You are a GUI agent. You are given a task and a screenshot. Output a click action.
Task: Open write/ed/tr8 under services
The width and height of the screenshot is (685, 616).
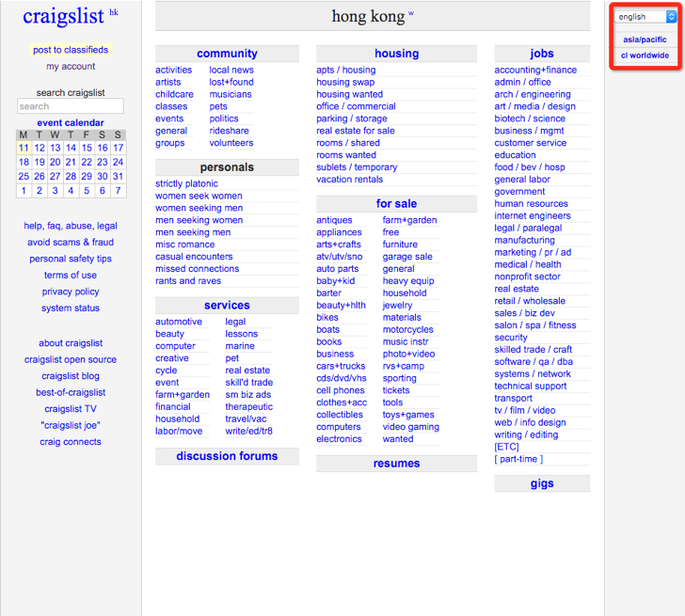[x=248, y=432]
